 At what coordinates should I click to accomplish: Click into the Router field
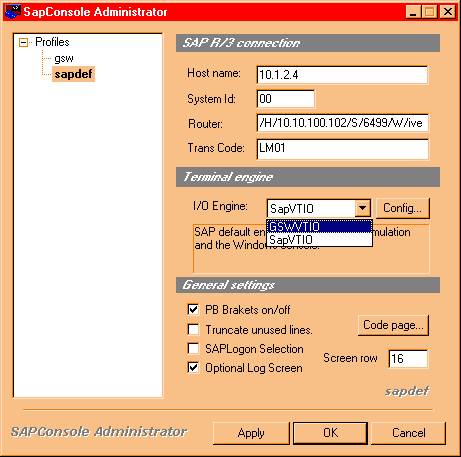tap(342, 123)
